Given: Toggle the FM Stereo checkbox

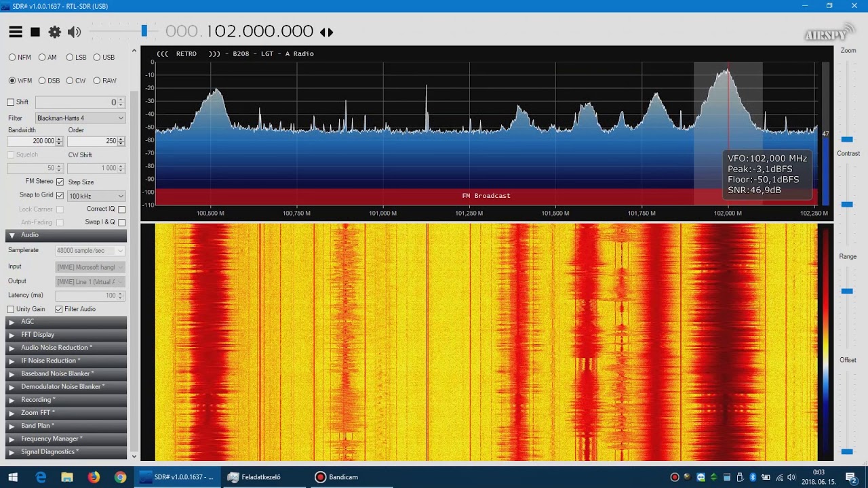Looking at the screenshot, I should coord(60,182).
